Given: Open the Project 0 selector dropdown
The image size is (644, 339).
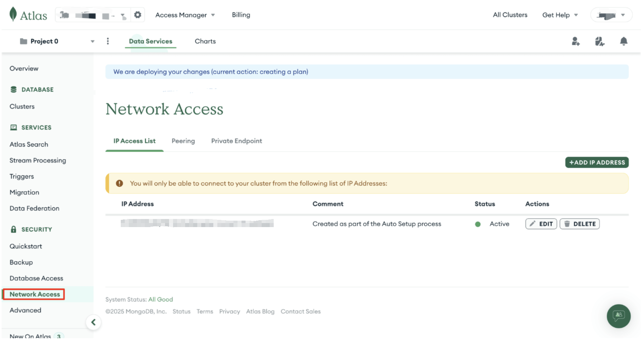Looking at the screenshot, I should pos(57,41).
